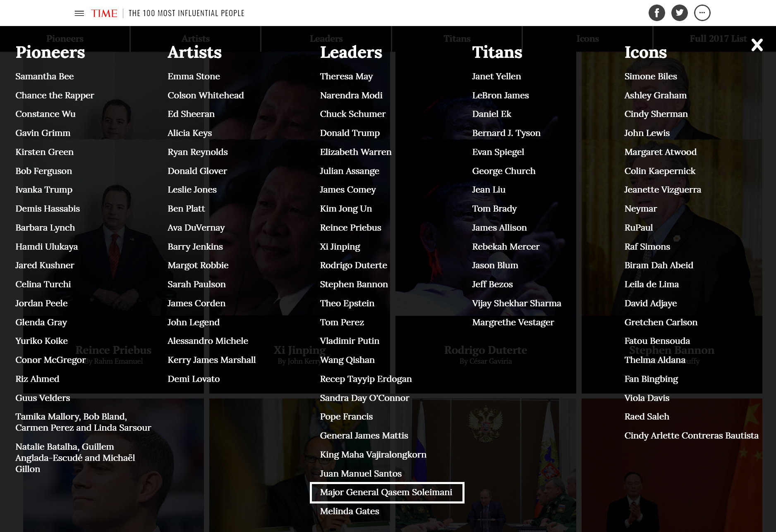Select Ashley Graham

coord(656,95)
